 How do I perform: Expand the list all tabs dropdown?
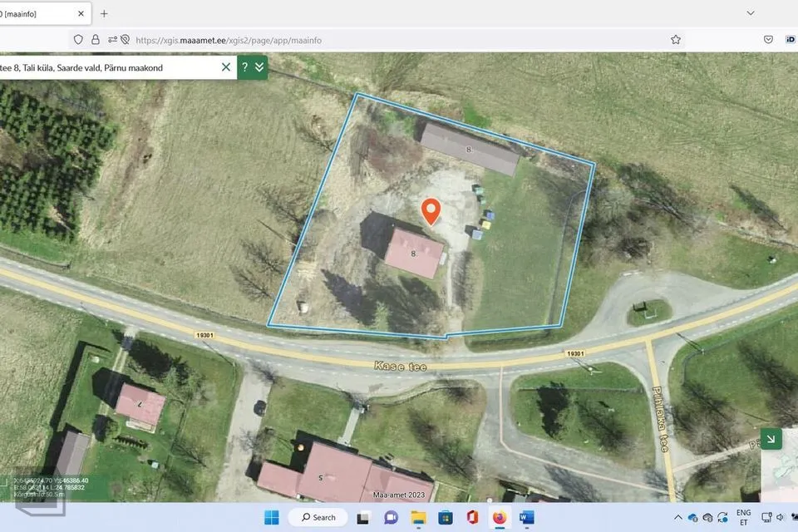click(751, 13)
